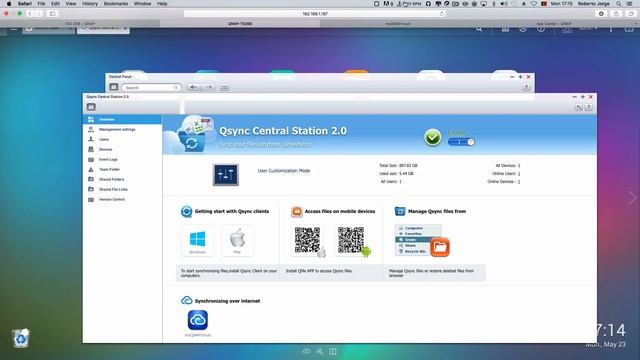The height and width of the screenshot is (360, 640).
Task: Download the Qsync client for Windows
Action: [198, 240]
